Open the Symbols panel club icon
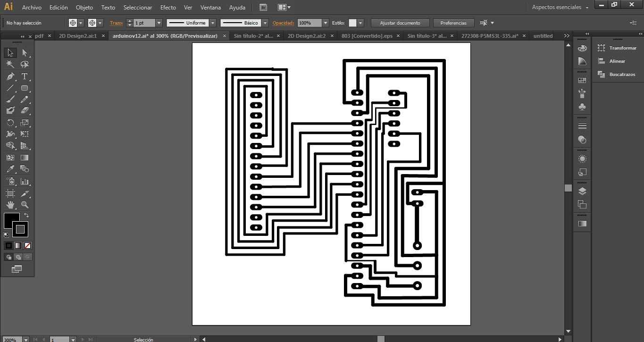Image resolution: width=644 pixels, height=342 pixels. [582, 107]
